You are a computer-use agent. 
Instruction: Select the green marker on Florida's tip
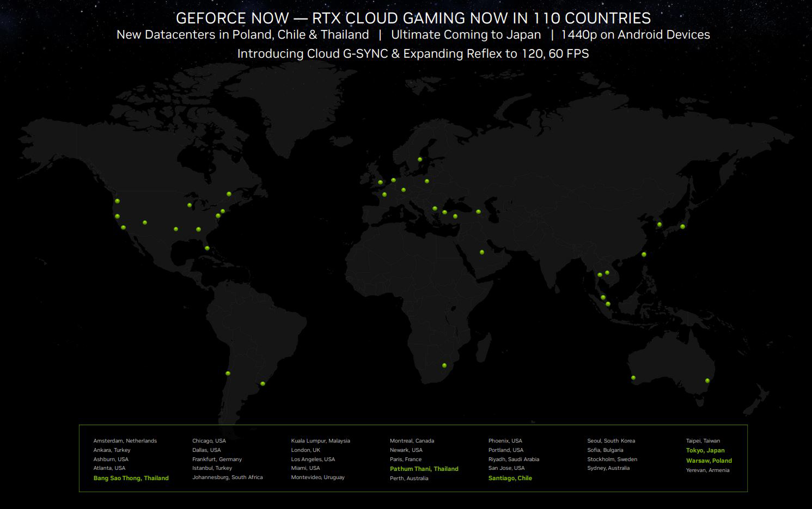[207, 248]
